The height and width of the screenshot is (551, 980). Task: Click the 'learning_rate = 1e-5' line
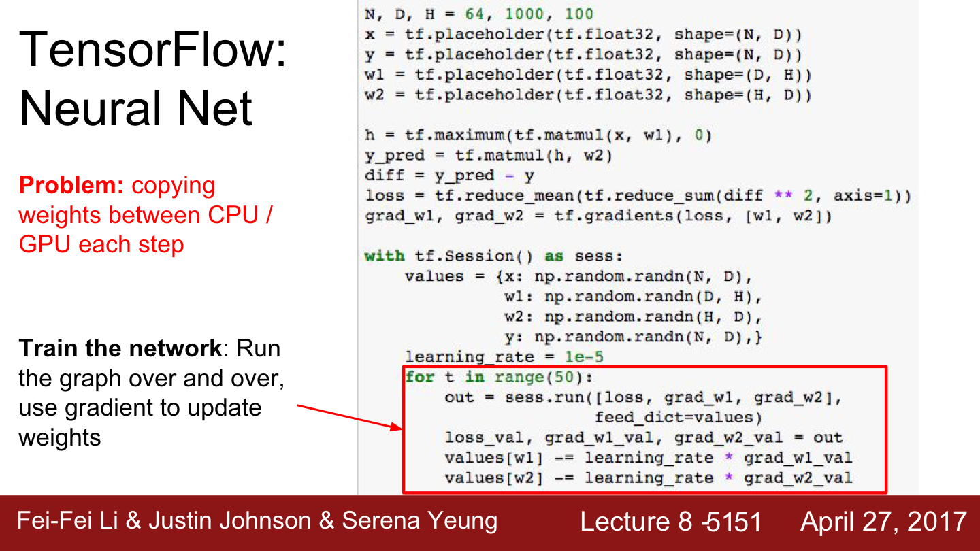(x=504, y=357)
